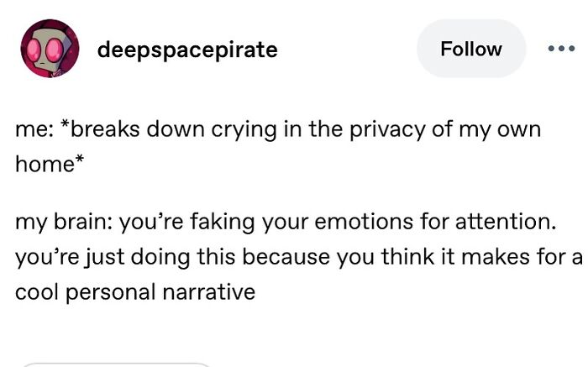Click the Follow button
588x367 pixels.
coord(470,49)
